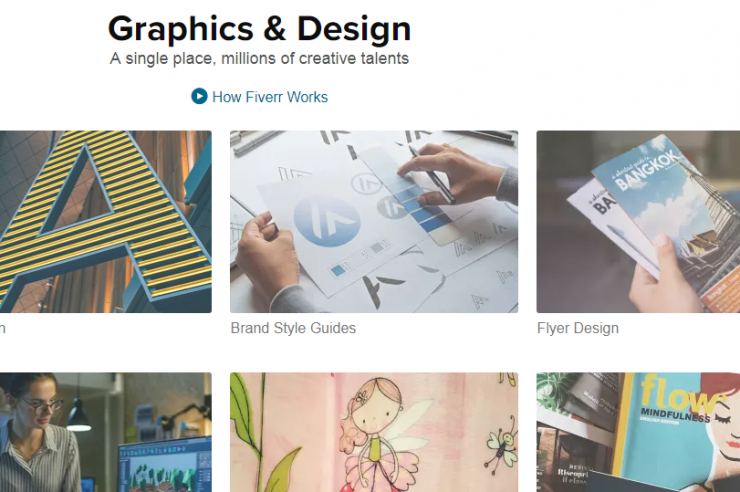Select the woman with glasses thumbnail
740x492 pixels.
tap(105, 432)
